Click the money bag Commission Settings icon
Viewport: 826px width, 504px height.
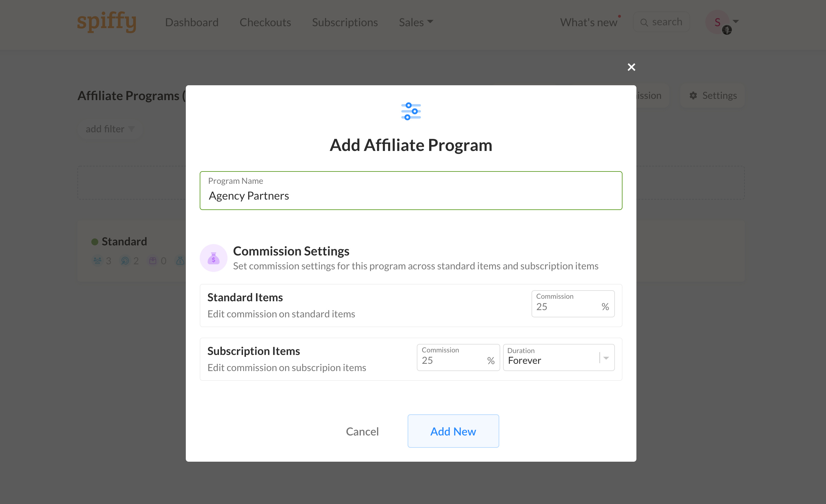click(x=214, y=258)
